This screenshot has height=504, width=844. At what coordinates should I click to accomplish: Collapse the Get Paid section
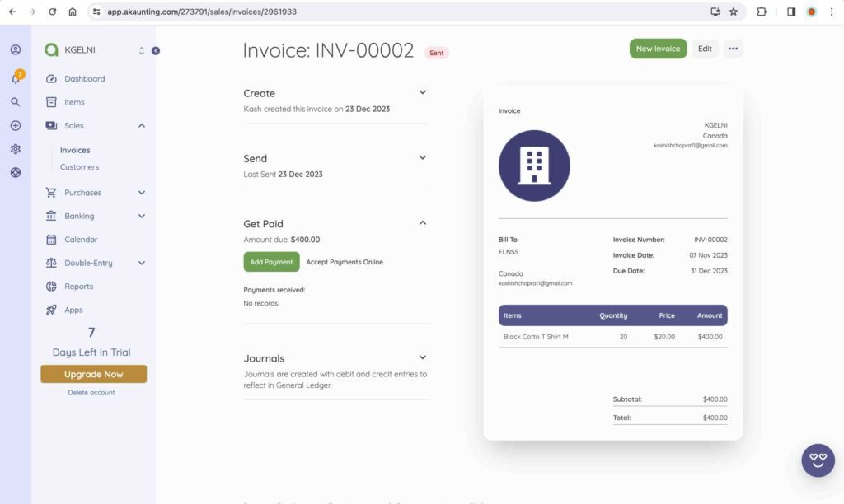point(423,222)
